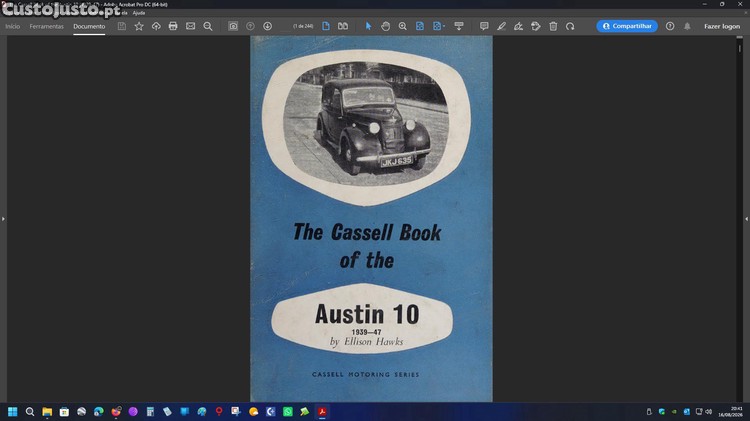Open volume control in system tray
Image resolution: width=750 pixels, height=421 pixels.
pyautogui.click(x=708, y=411)
